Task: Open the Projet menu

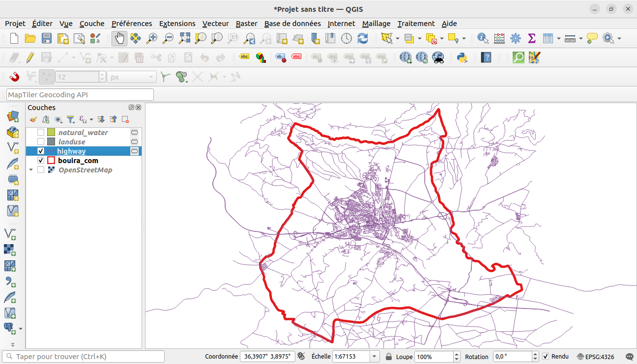Action: click(15, 24)
